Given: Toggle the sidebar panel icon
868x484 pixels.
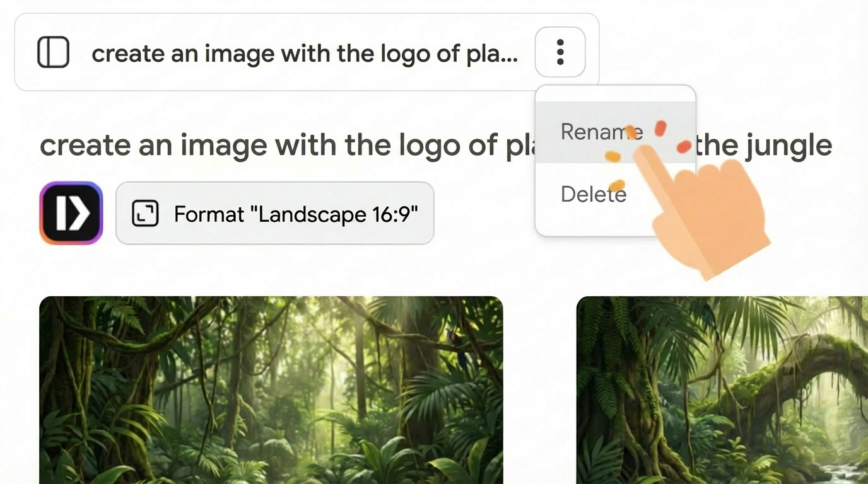Looking at the screenshot, I should point(53,52).
